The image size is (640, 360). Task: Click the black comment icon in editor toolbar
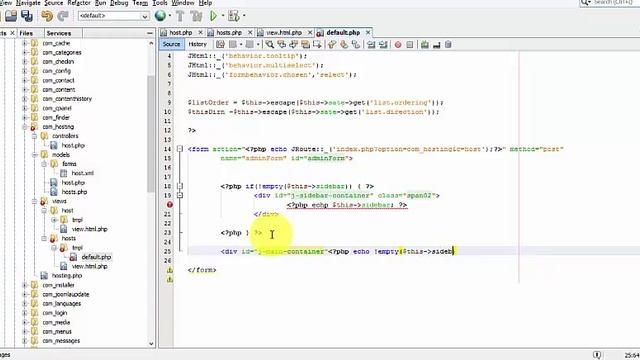[436, 44]
